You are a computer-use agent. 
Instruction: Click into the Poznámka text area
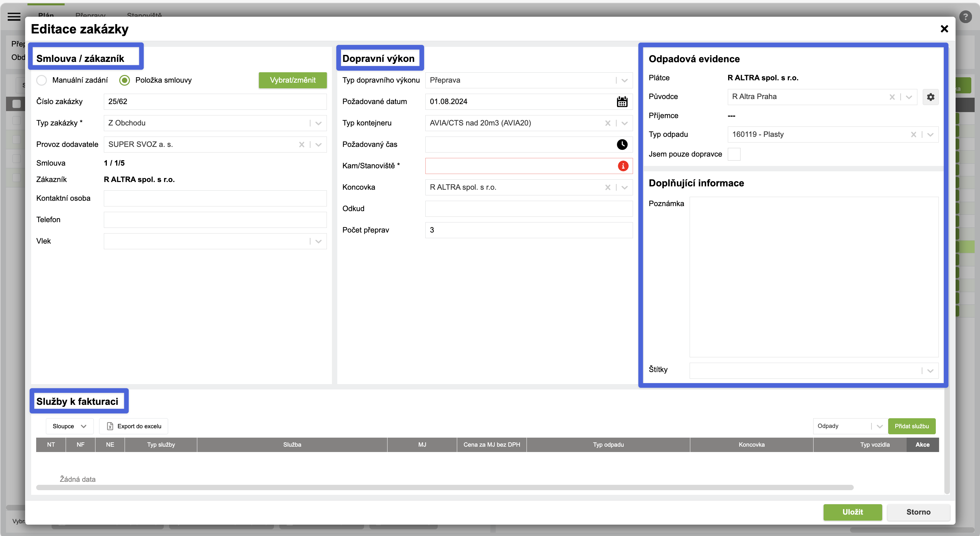pyautogui.click(x=814, y=277)
